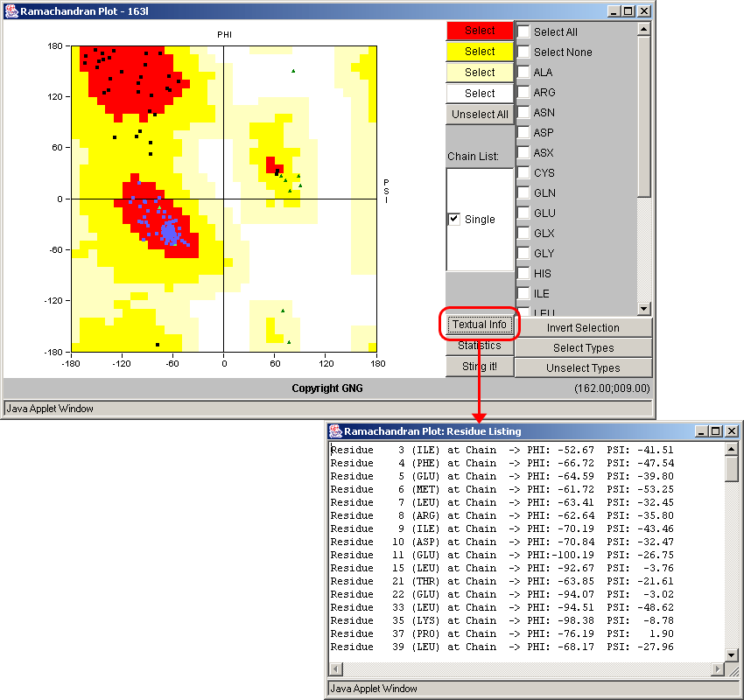744x700 pixels.
Task: Click the Copyright GNG label
Action: pos(327,388)
